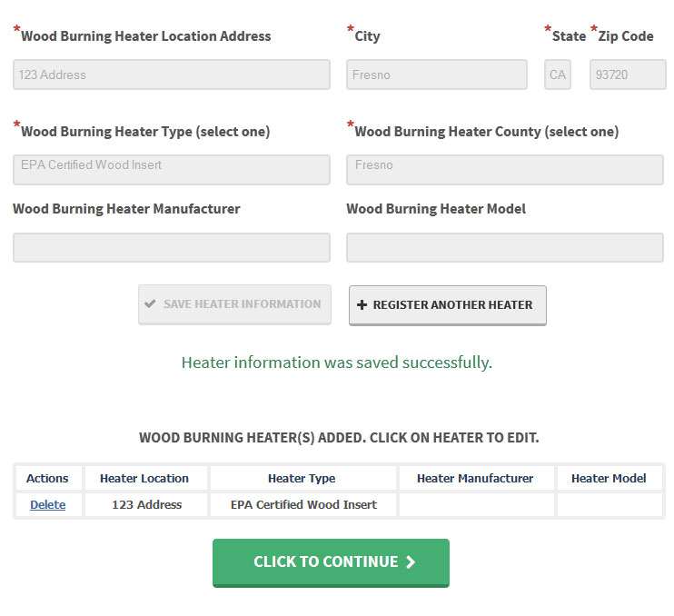Click the City field showing Fresno
The width and height of the screenshot is (674, 616).
pyautogui.click(x=436, y=75)
